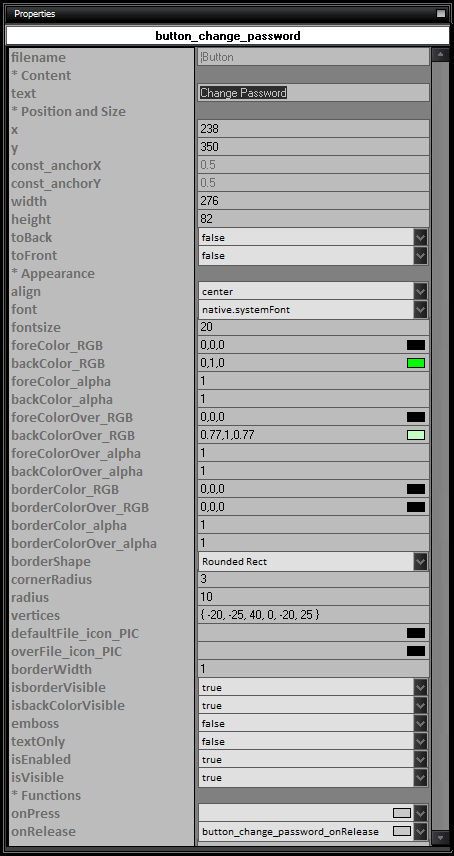Click the Properties panel maximize icon
This screenshot has height=856, width=454.
tap(441, 14)
